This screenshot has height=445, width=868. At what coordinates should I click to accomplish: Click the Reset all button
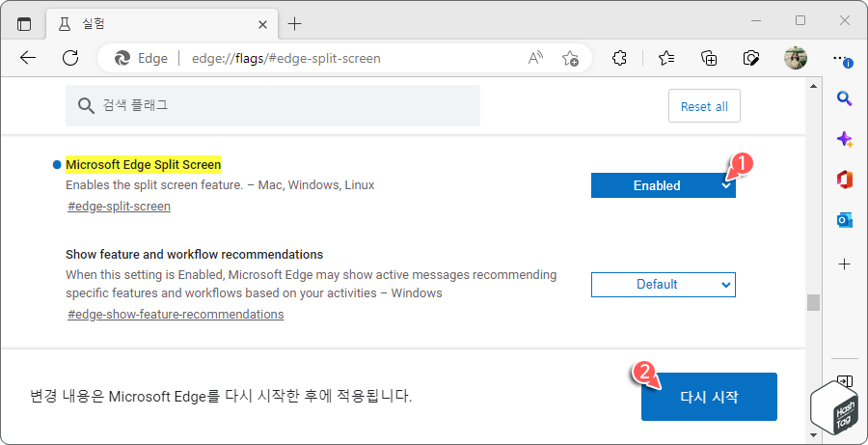(704, 106)
